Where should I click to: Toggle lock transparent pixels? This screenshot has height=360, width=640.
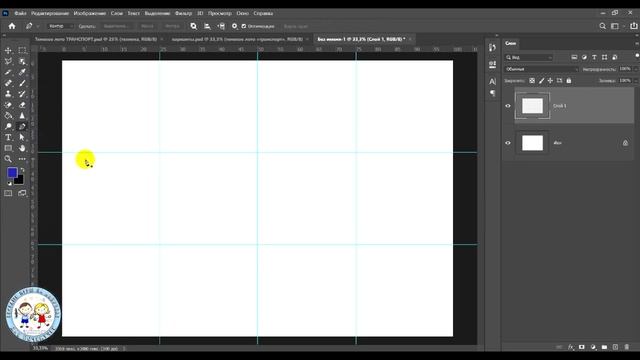tap(532, 81)
